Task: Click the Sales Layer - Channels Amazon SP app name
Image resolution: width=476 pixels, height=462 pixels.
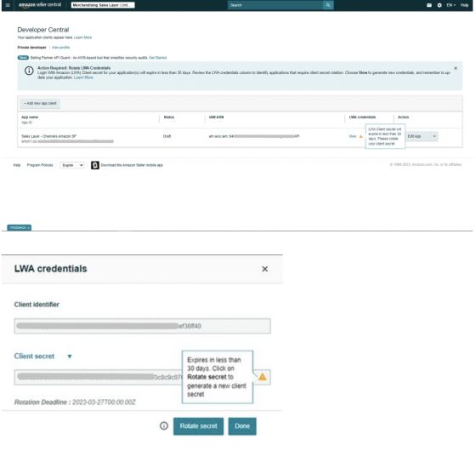Action: [49, 136]
